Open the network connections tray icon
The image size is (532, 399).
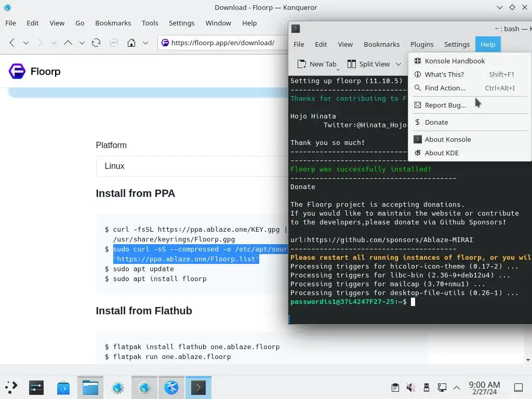(x=442, y=388)
